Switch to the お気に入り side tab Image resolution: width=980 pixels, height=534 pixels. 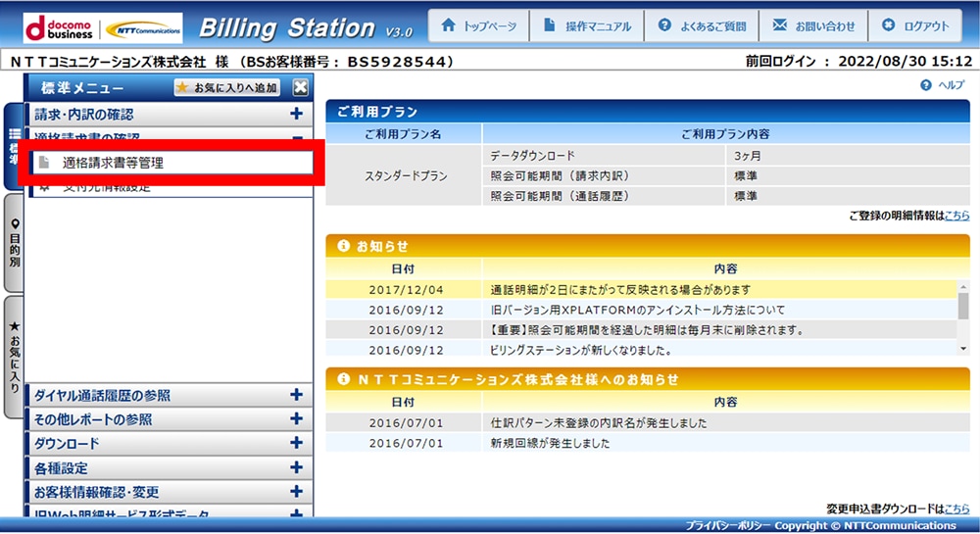14,357
